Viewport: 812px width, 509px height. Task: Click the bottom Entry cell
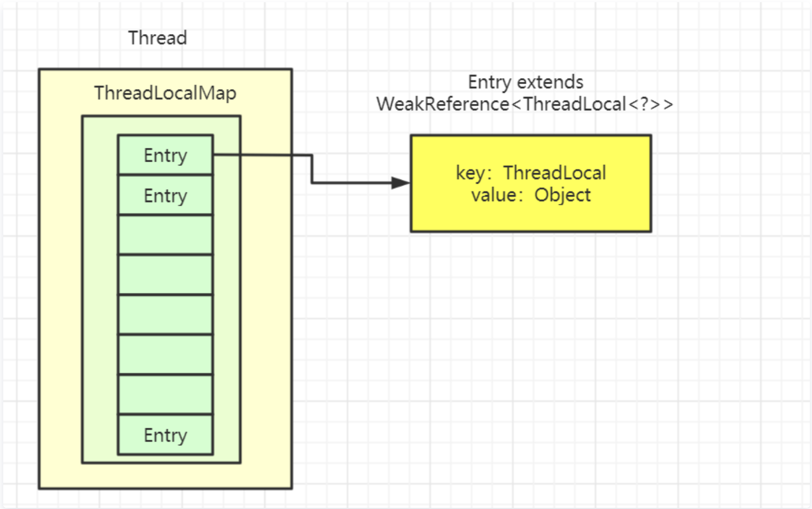[x=164, y=435]
